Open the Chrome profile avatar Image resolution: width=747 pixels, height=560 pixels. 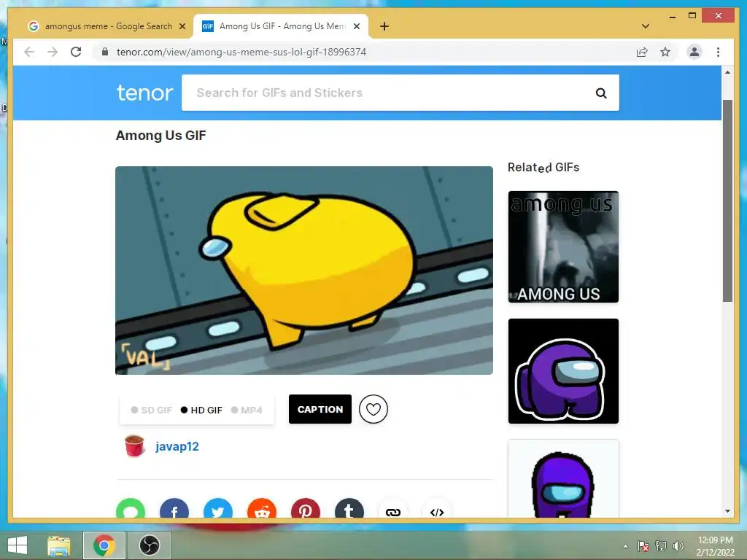[694, 52]
